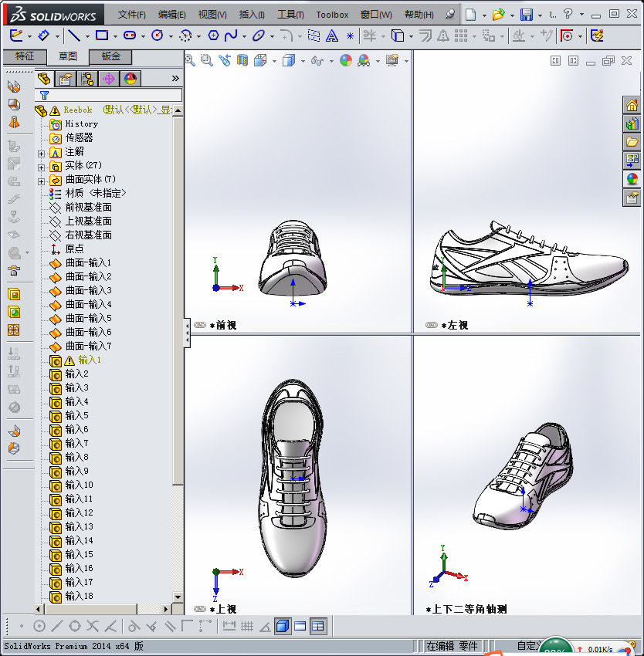Screen dimensions: 644x656
Task: Select the Circle sketch tool
Action: point(158,36)
